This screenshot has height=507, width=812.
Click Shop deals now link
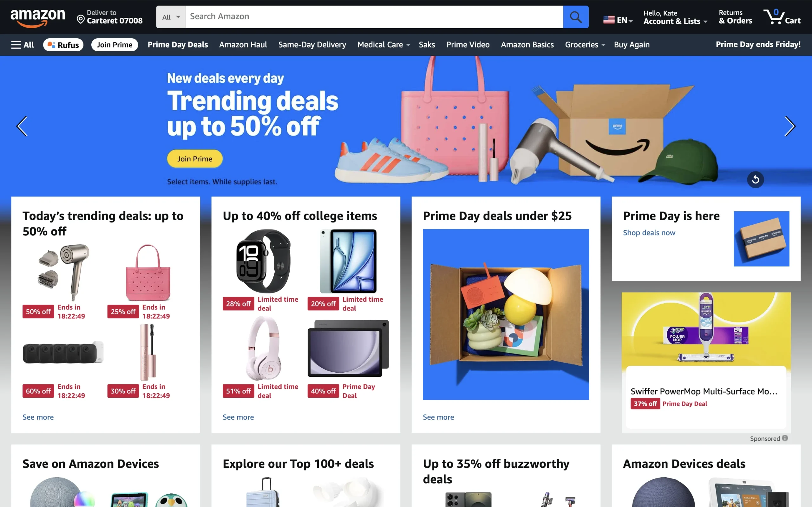tap(649, 232)
